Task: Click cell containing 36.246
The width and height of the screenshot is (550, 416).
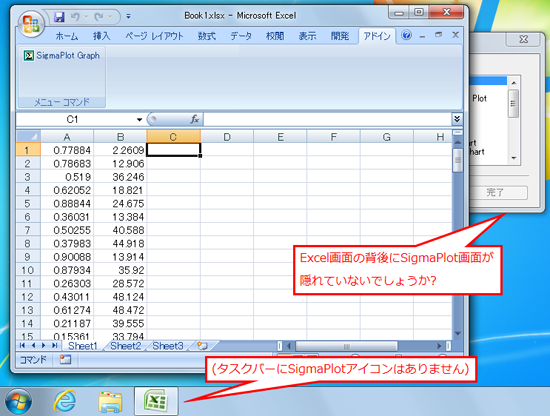Action: (120, 177)
